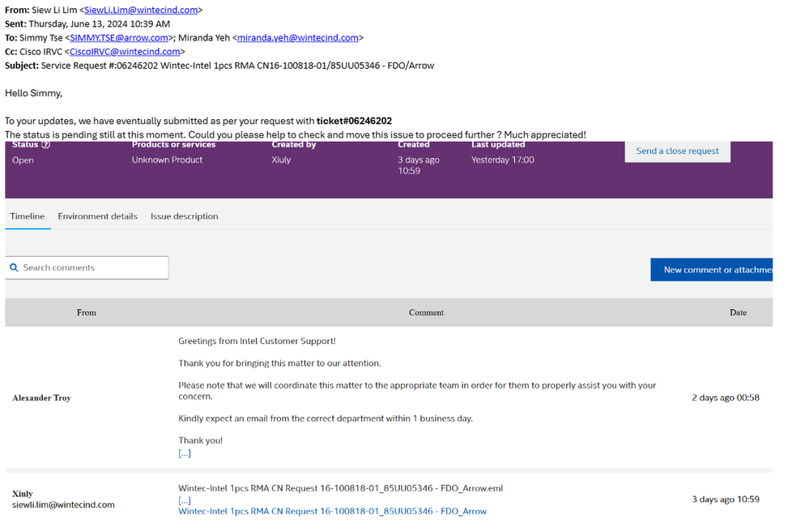Select 'Thank you!' line in comment
Screen dimensions: 809x532
pos(201,440)
